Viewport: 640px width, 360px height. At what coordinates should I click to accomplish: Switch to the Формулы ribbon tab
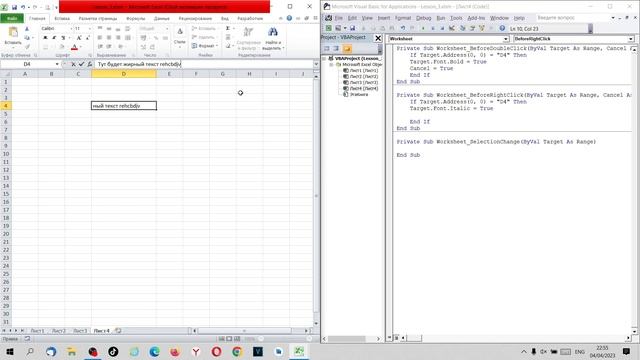tap(136, 18)
